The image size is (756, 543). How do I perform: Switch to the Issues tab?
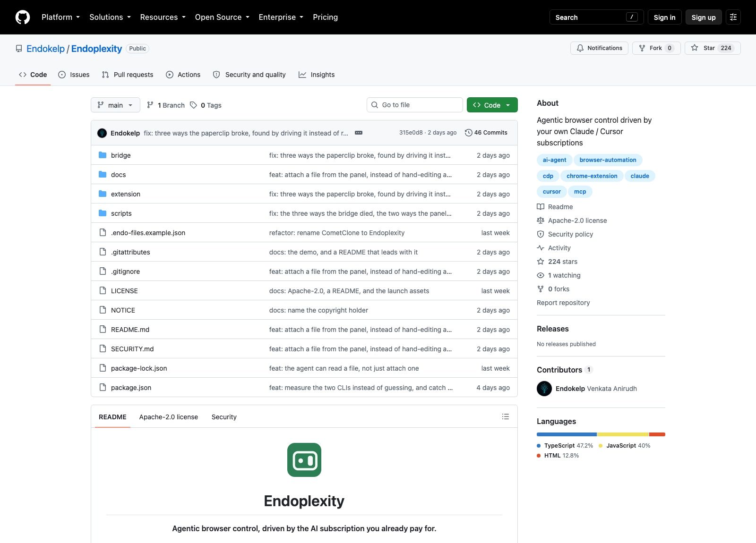74,75
